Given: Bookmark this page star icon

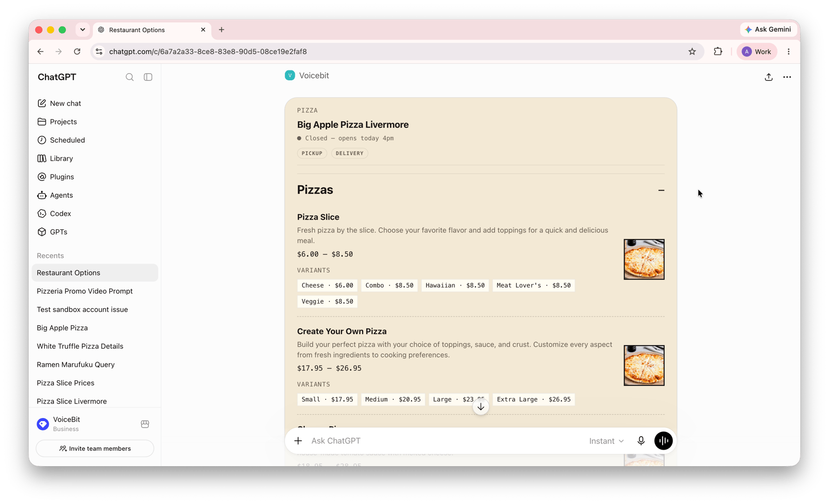Looking at the screenshot, I should click(x=692, y=52).
